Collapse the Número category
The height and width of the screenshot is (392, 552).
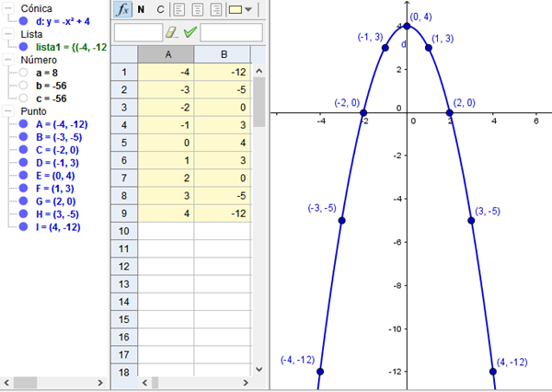pyautogui.click(x=9, y=59)
